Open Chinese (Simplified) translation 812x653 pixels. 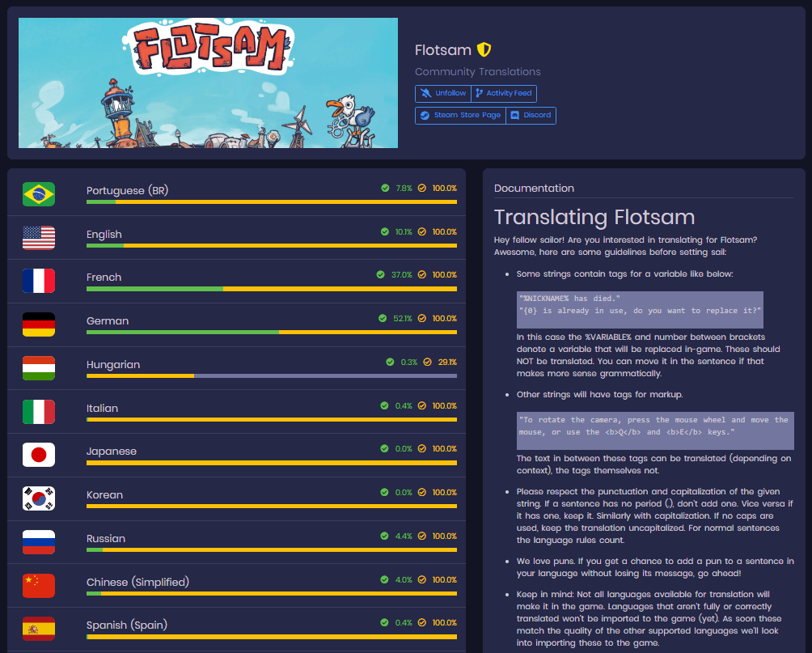pyautogui.click(x=137, y=582)
